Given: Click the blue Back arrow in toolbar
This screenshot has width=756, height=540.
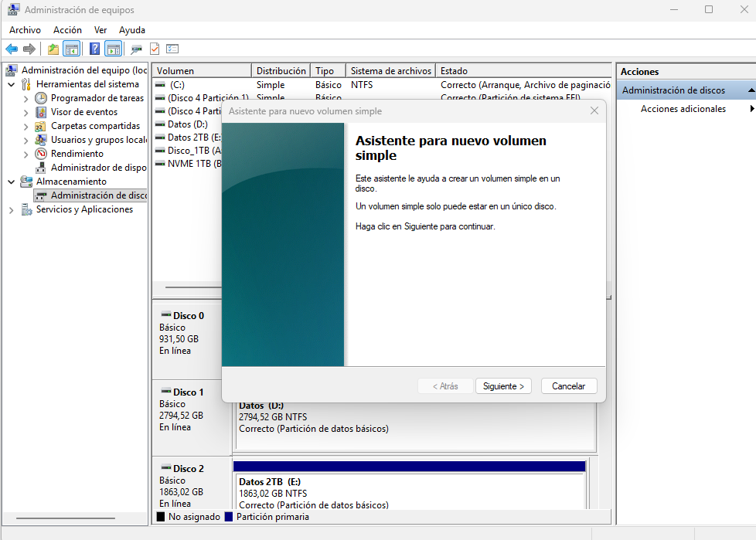Looking at the screenshot, I should [x=12, y=49].
